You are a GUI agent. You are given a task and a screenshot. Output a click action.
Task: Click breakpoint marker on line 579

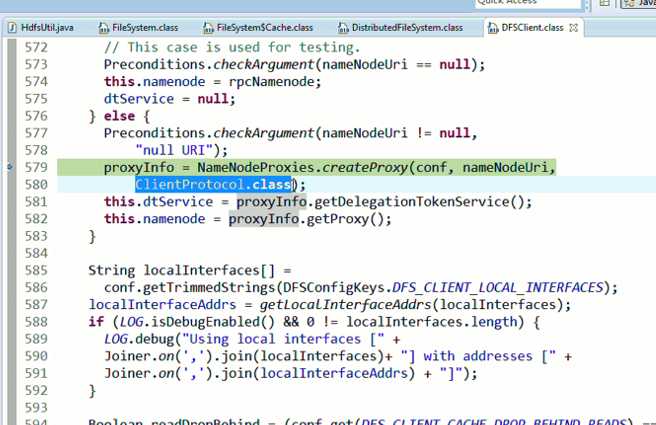tap(10, 167)
